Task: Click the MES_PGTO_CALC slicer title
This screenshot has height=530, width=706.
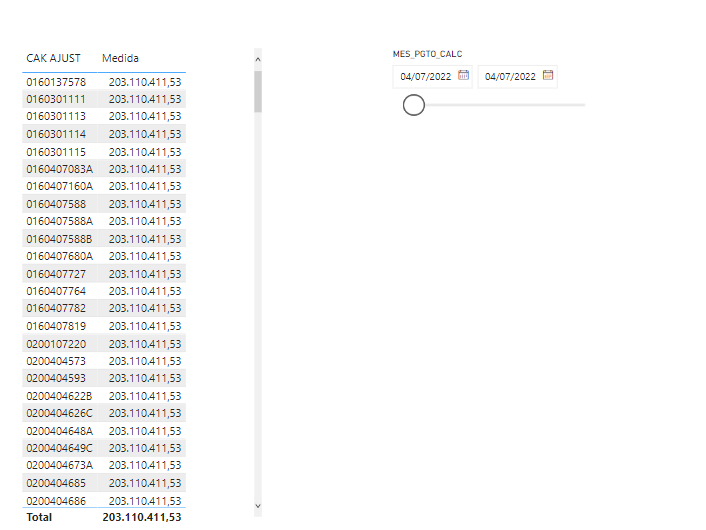Action: (427, 54)
